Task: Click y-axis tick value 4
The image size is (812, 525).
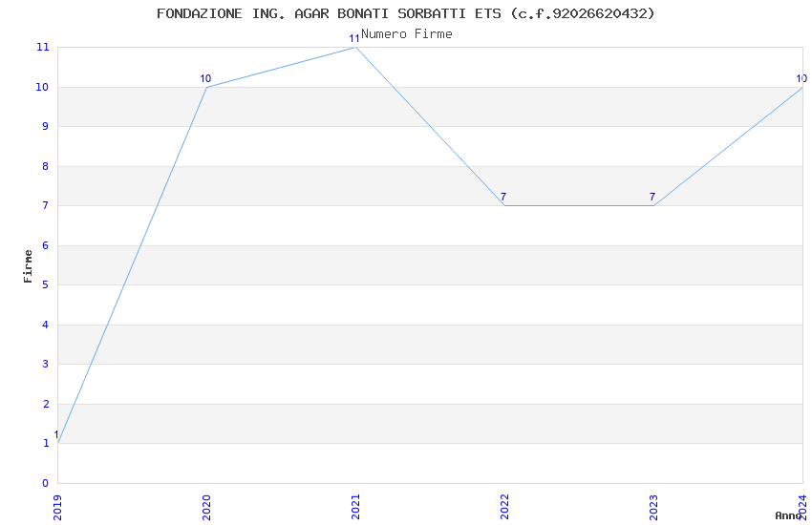Action: click(x=46, y=325)
